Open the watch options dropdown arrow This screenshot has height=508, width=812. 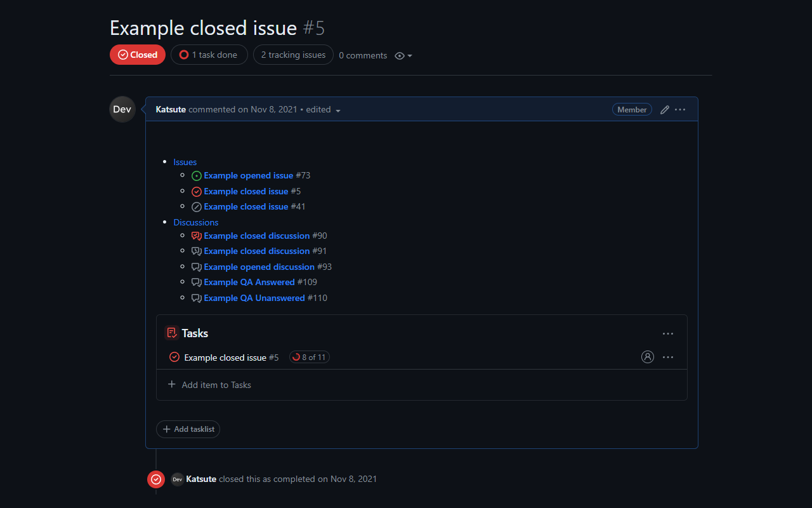tap(409, 56)
